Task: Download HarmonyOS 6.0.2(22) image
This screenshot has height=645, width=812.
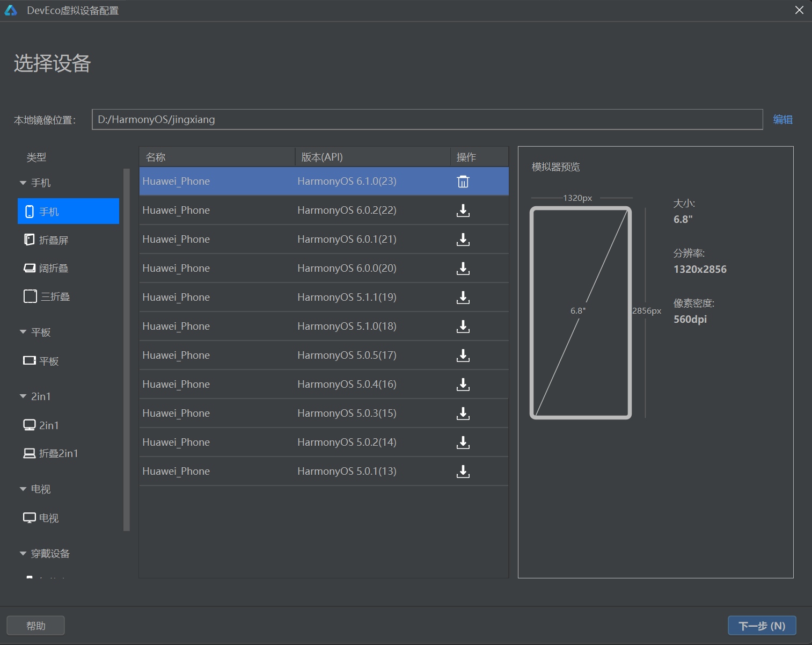Action: point(463,211)
